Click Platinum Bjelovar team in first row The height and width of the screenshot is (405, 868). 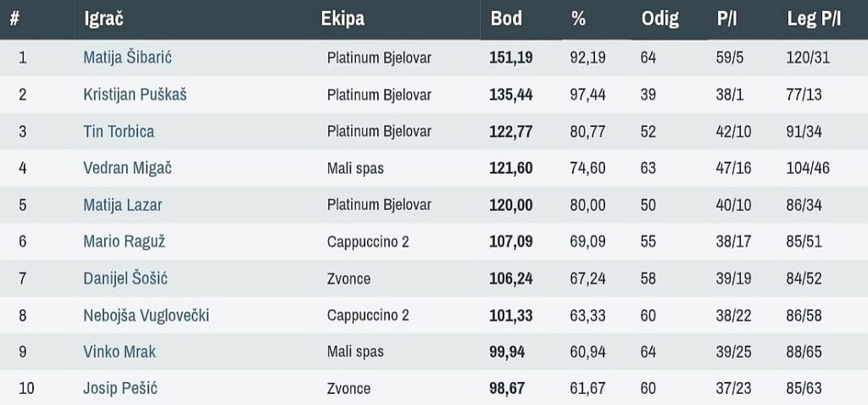coord(379,58)
